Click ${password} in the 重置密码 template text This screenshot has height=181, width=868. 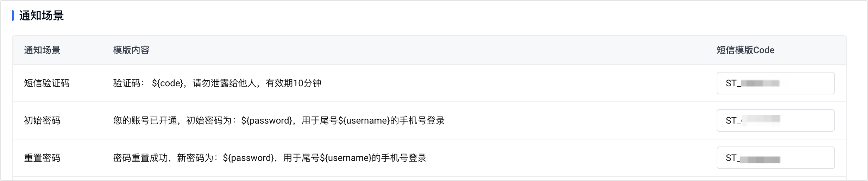249,158
